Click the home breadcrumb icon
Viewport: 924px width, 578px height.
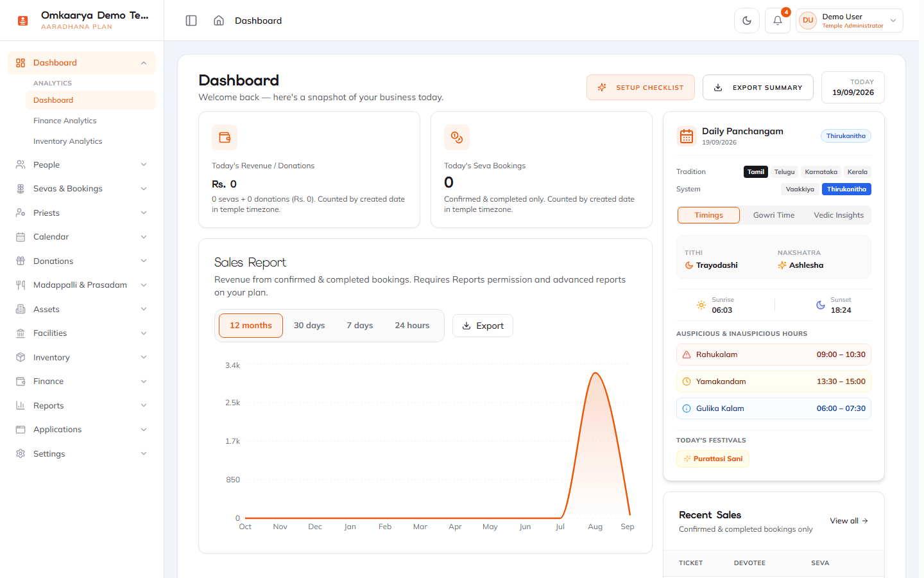click(x=219, y=21)
